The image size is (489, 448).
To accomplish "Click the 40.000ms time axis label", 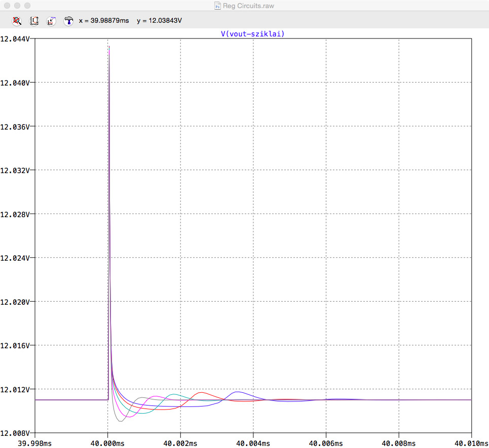I will (x=107, y=443).
